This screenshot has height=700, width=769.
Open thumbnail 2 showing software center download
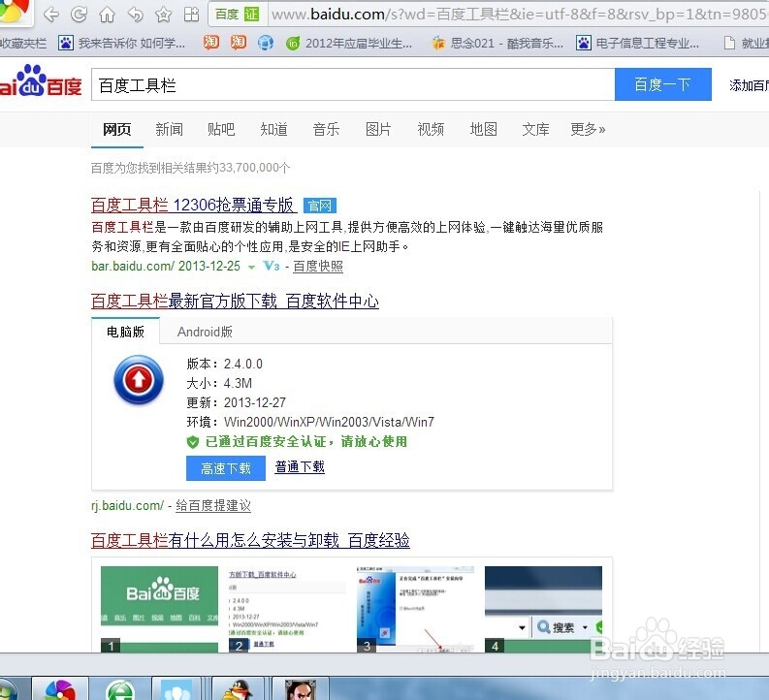[x=287, y=609]
